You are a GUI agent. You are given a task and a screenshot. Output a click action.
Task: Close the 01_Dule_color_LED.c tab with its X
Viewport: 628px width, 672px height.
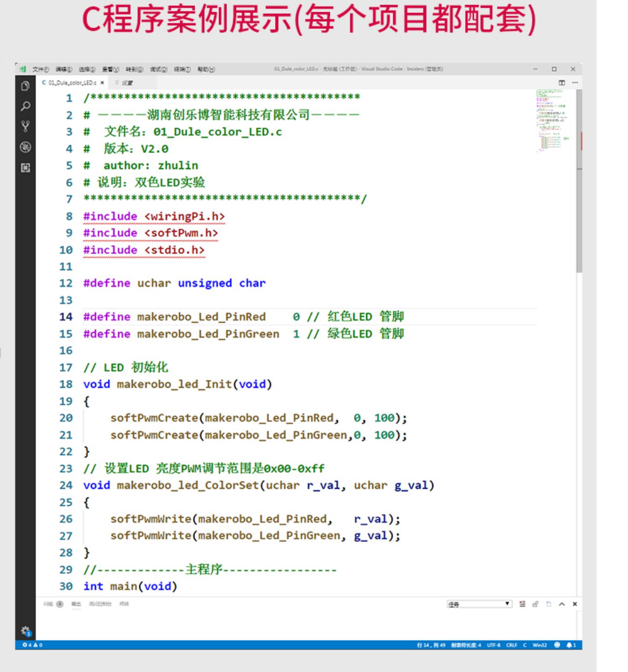[x=102, y=83]
